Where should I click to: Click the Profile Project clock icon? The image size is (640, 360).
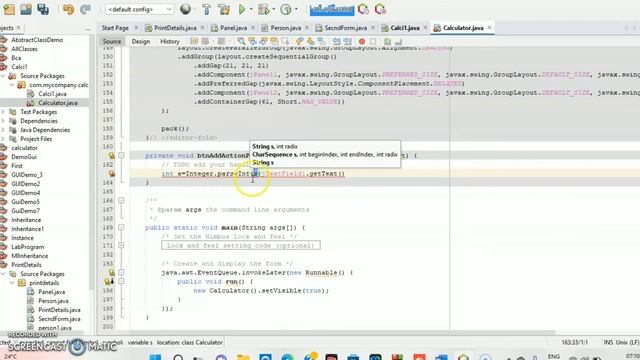[x=286, y=9]
